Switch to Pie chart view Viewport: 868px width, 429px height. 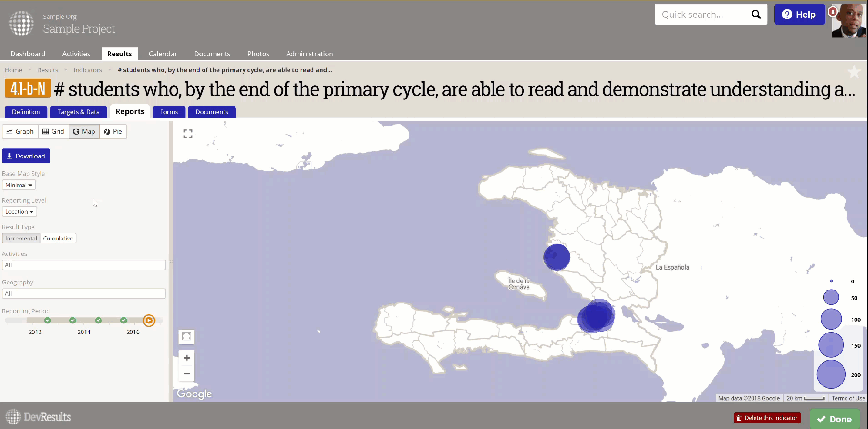click(x=113, y=131)
